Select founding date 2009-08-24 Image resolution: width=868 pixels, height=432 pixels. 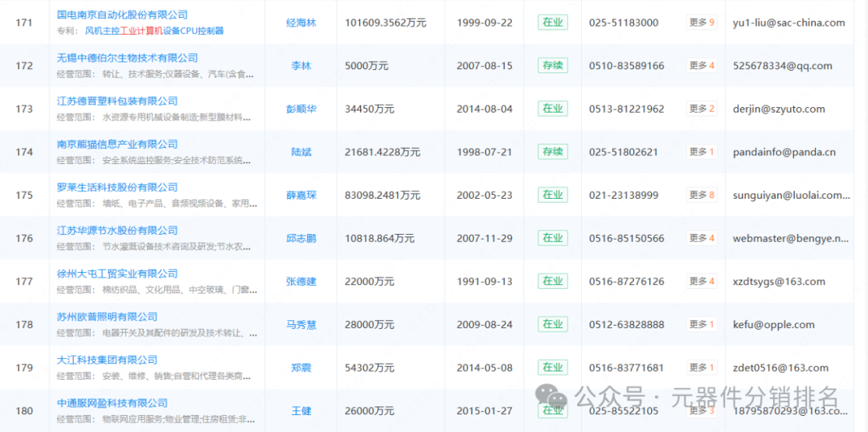pyautogui.click(x=485, y=325)
